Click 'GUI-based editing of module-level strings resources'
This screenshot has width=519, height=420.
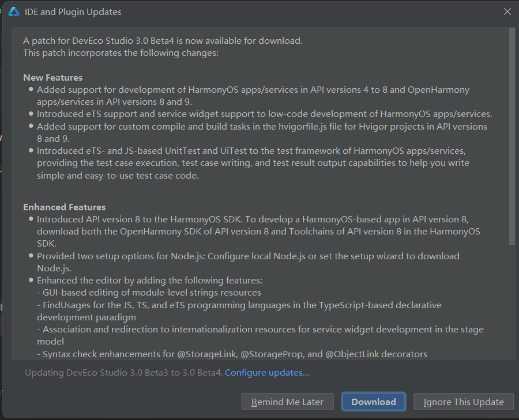(149, 293)
